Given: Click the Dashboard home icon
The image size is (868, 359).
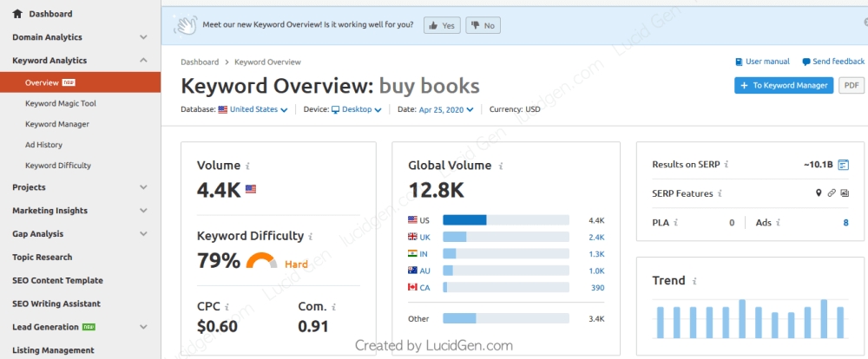Looking at the screenshot, I should pos(17,14).
